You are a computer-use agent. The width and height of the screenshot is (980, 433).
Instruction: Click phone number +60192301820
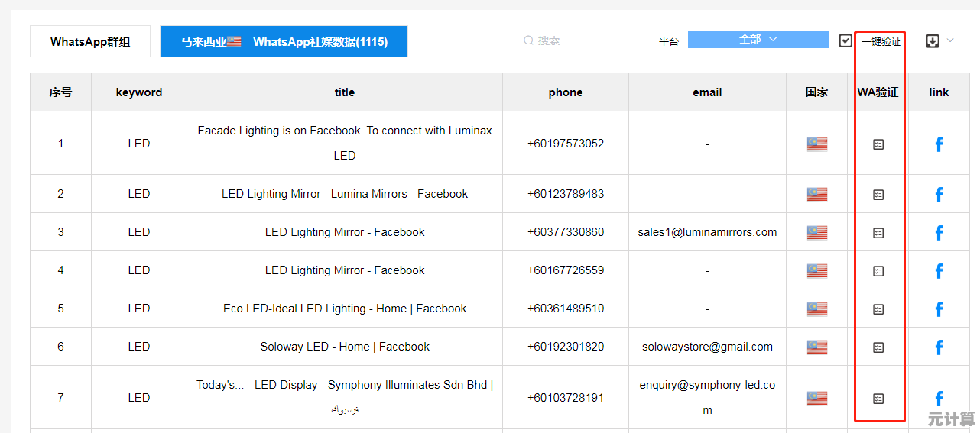tap(566, 347)
